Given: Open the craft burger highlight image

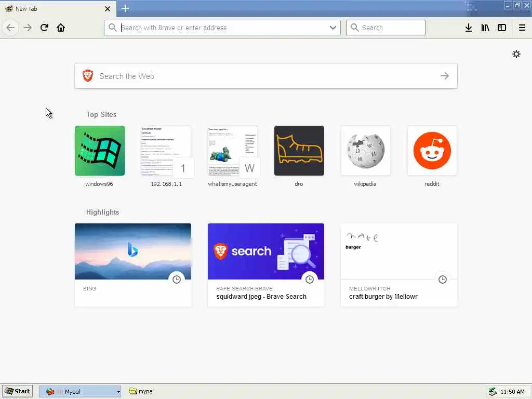Looking at the screenshot, I should click(x=399, y=251).
